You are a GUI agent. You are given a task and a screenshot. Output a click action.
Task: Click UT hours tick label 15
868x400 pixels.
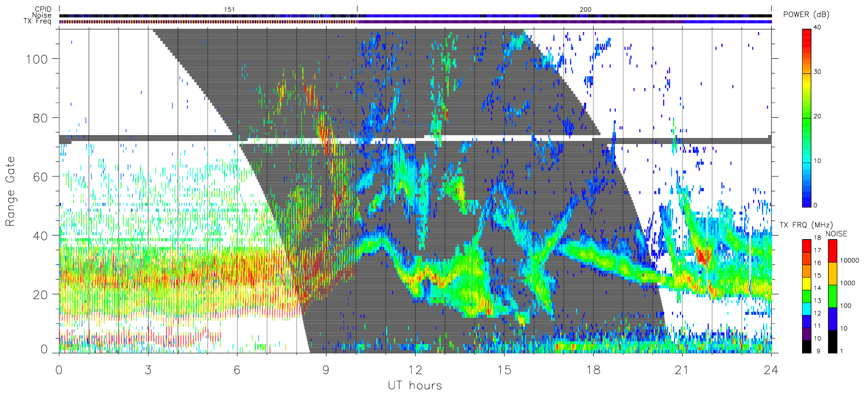coord(504,370)
